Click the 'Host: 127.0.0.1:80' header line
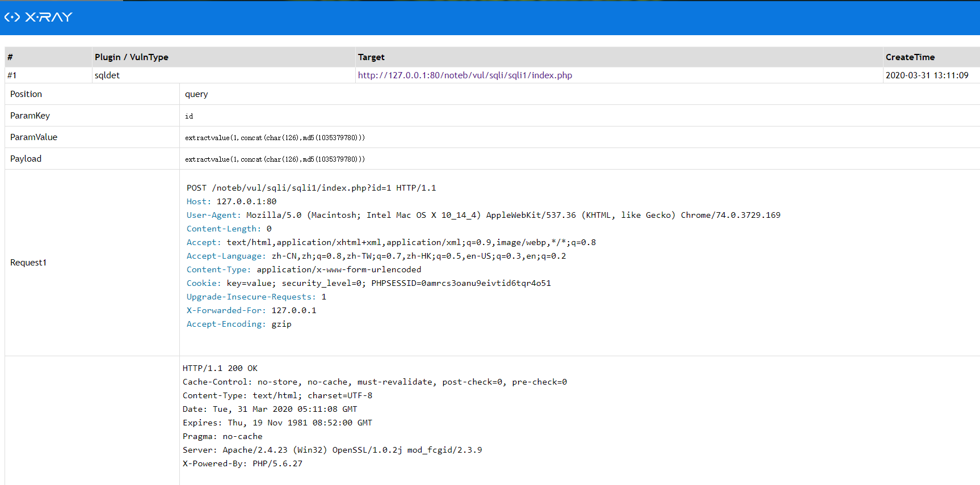The height and width of the screenshot is (485, 980). pyautogui.click(x=232, y=201)
